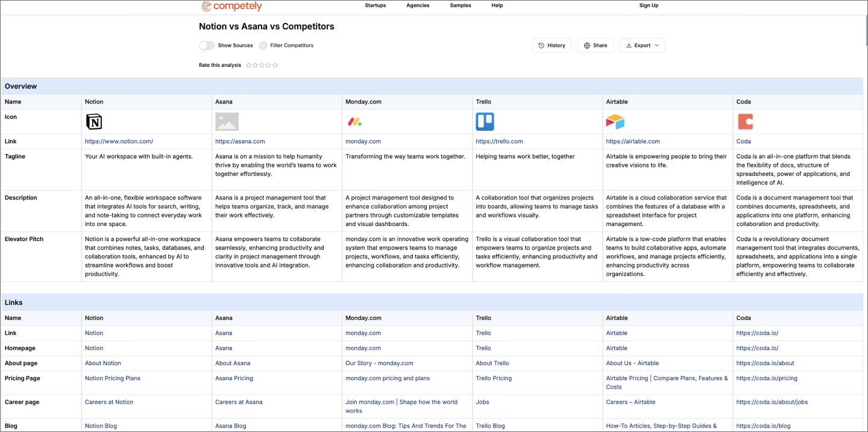868x432 pixels.
Task: Open the Startups menu item
Action: click(x=375, y=5)
